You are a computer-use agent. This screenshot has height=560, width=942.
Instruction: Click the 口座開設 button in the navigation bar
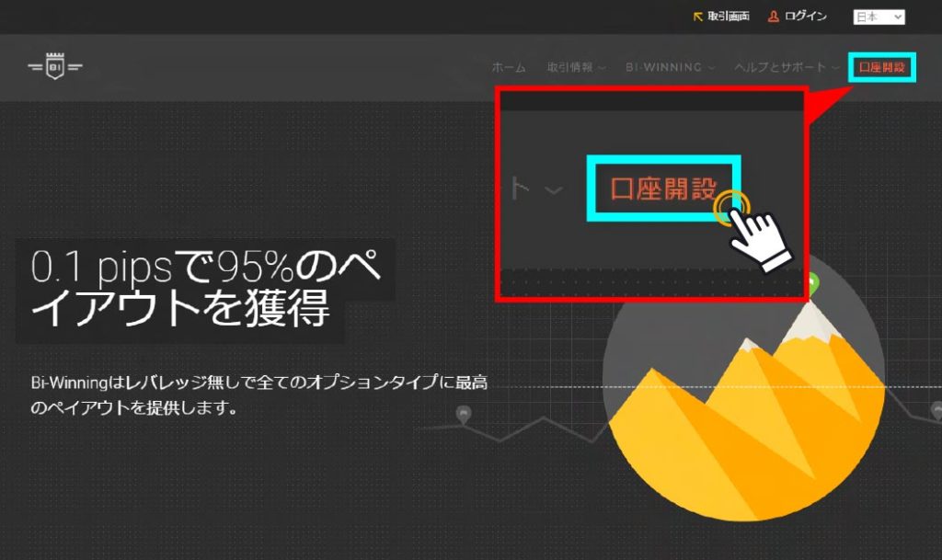pyautogui.click(x=881, y=68)
